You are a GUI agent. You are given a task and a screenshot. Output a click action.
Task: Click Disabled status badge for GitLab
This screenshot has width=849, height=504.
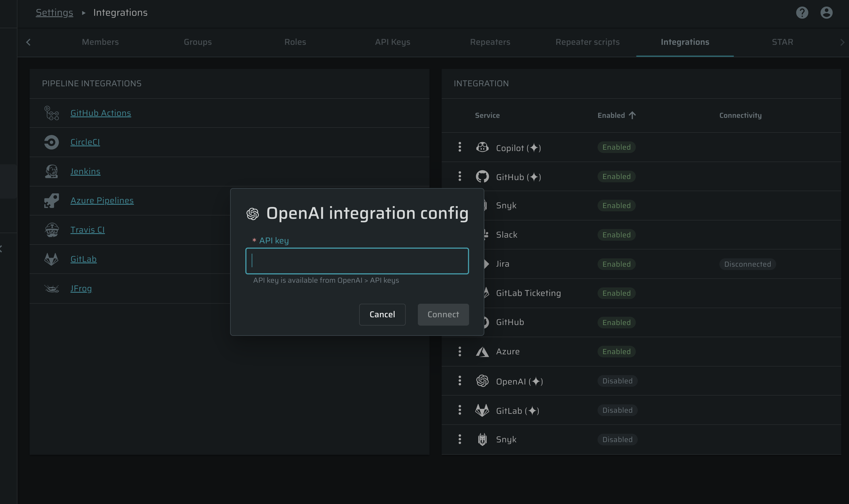pos(617,410)
